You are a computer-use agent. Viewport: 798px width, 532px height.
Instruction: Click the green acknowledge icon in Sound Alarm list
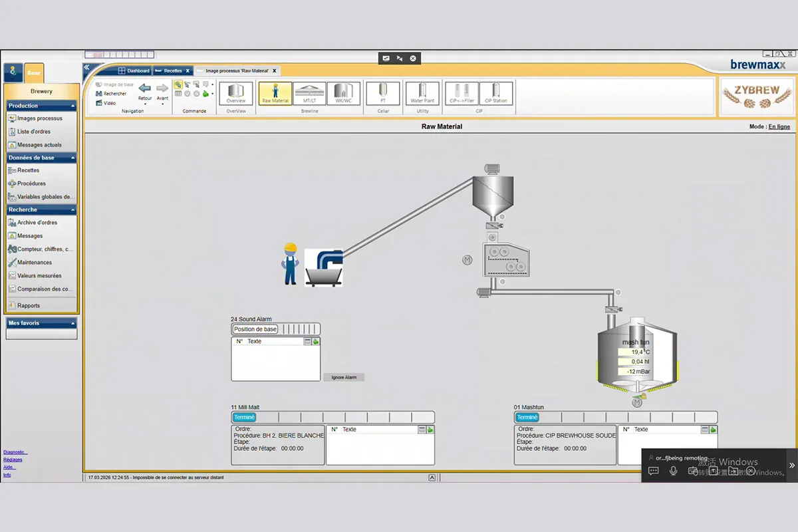click(x=316, y=341)
